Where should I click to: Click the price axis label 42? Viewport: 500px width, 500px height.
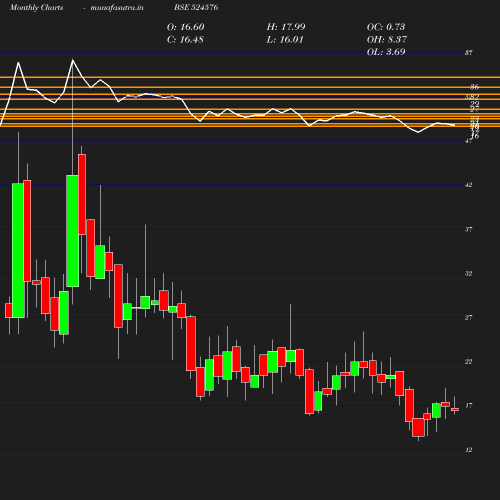tap(469, 185)
